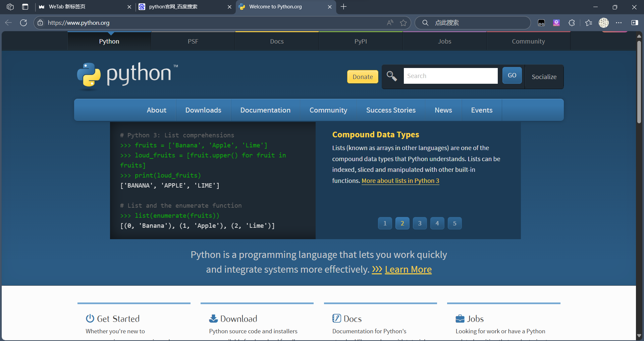The width and height of the screenshot is (644, 341).
Task: Click the power icon next to Get Started
Action: 90,319
